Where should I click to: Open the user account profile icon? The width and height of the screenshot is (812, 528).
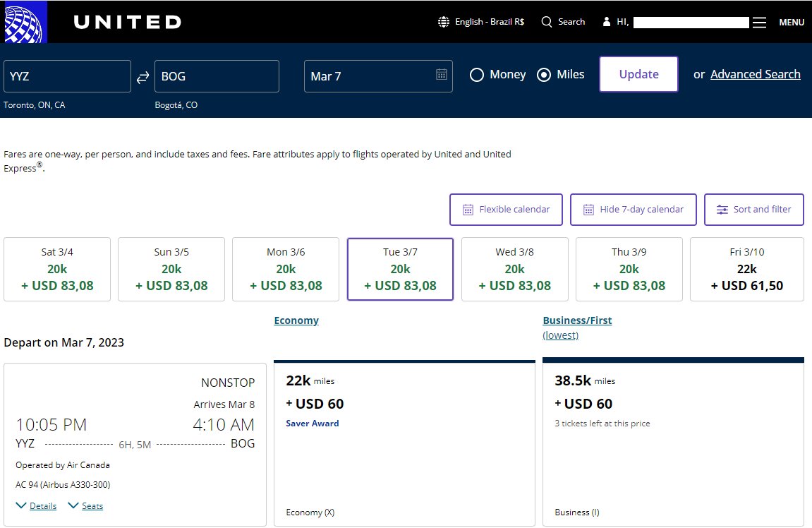pyautogui.click(x=607, y=22)
